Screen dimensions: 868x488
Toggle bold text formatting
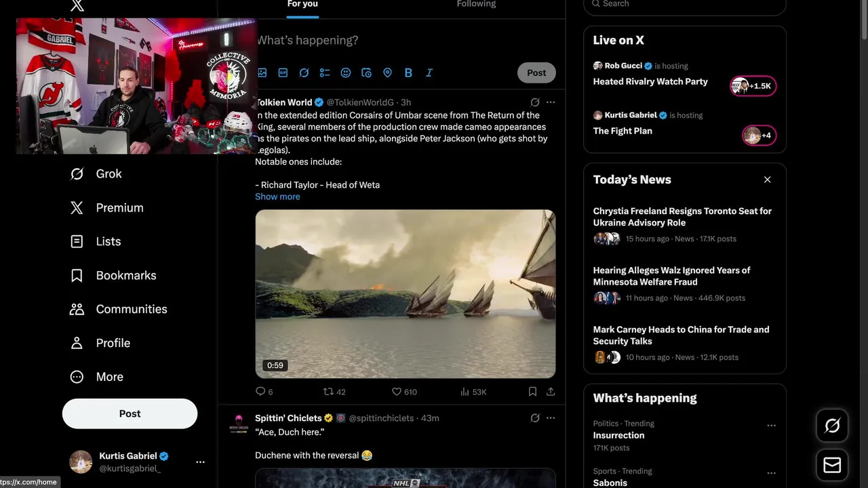click(x=408, y=73)
